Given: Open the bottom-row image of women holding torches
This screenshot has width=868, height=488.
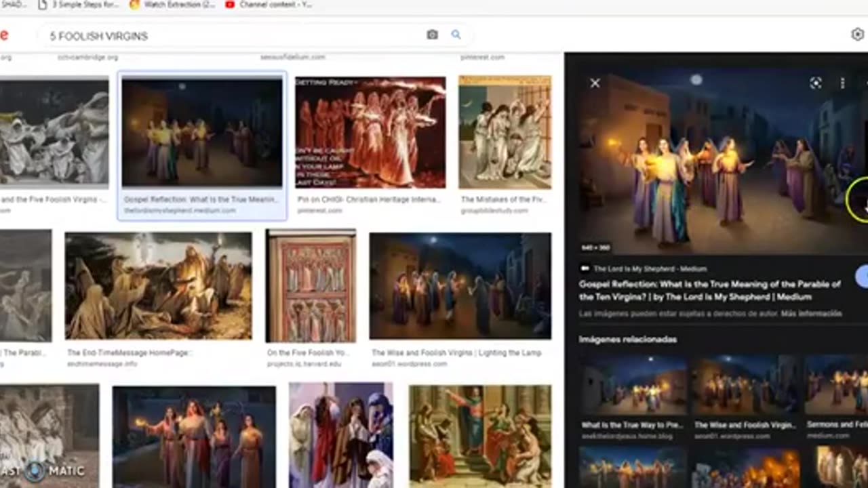Looking at the screenshot, I should pos(194,436).
